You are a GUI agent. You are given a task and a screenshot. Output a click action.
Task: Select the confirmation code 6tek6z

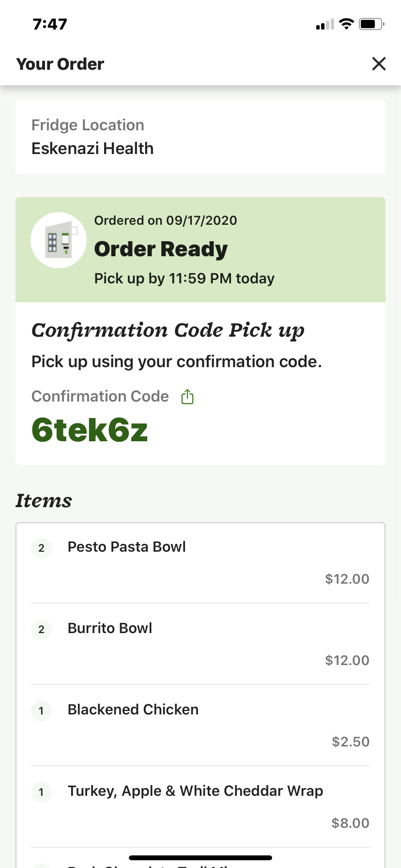coord(90,430)
